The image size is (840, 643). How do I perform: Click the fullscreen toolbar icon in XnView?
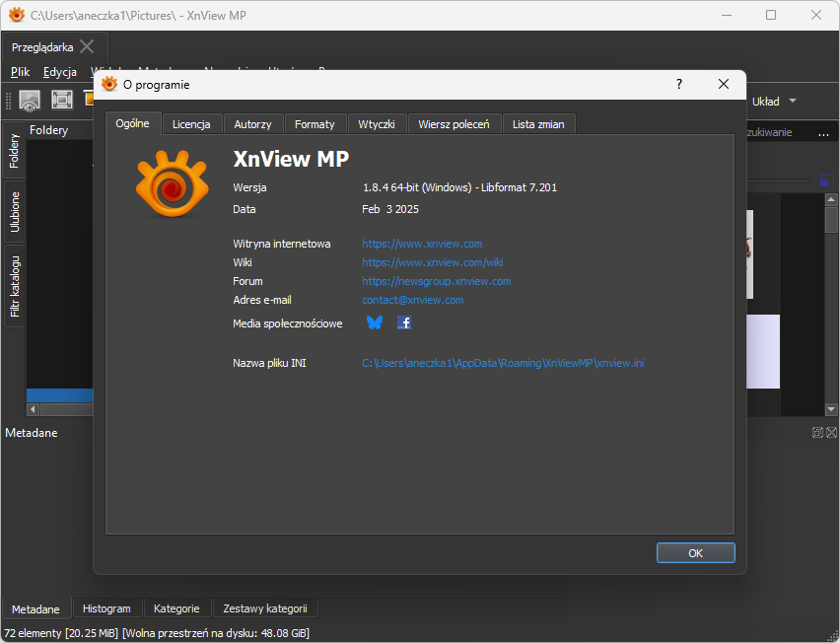[x=62, y=100]
